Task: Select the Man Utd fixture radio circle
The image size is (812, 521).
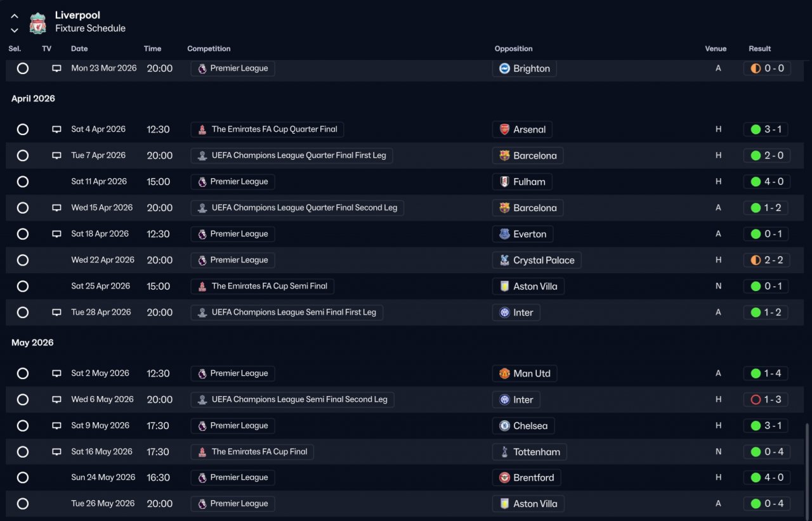Action: click(x=23, y=373)
